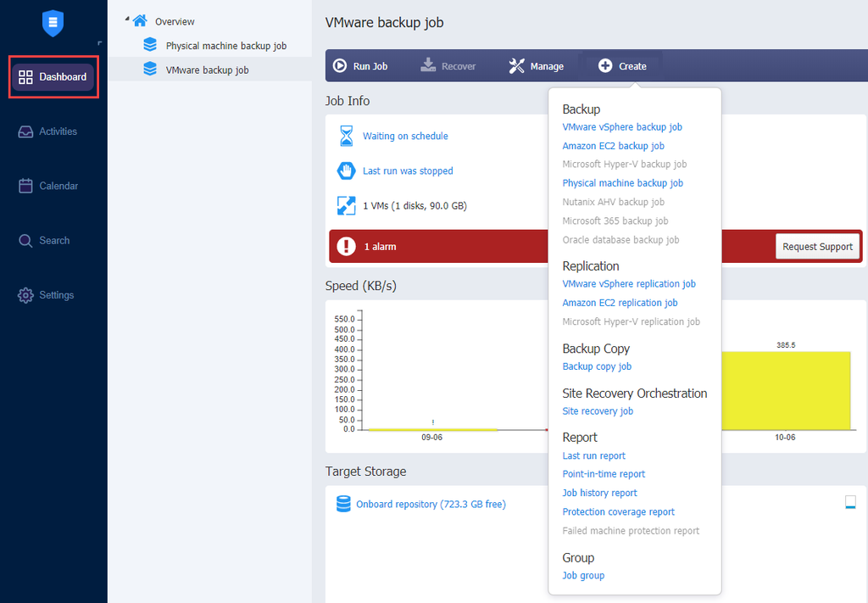Choose Last run report

pyautogui.click(x=593, y=455)
